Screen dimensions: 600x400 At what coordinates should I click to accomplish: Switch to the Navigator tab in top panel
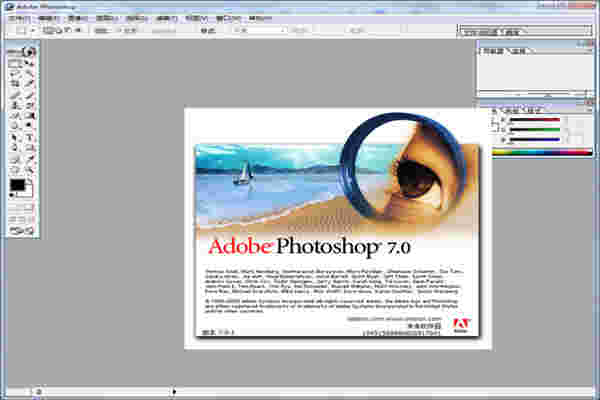pyautogui.click(x=494, y=51)
